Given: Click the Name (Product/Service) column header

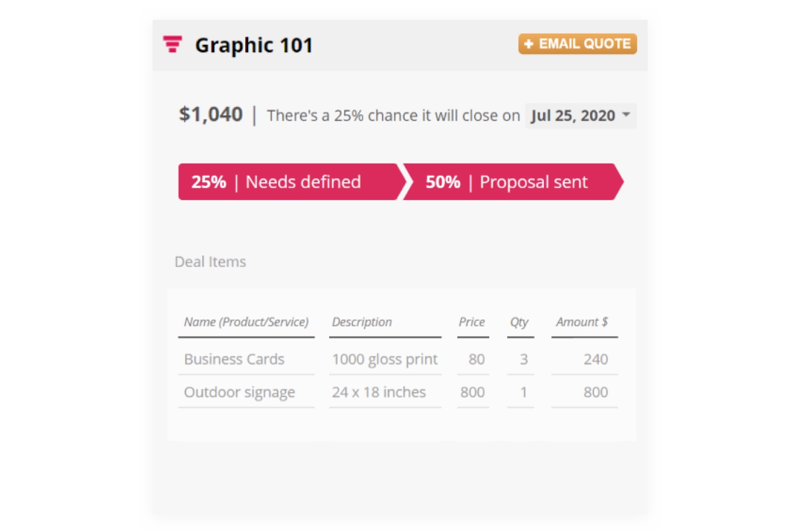Looking at the screenshot, I should click(x=246, y=322).
